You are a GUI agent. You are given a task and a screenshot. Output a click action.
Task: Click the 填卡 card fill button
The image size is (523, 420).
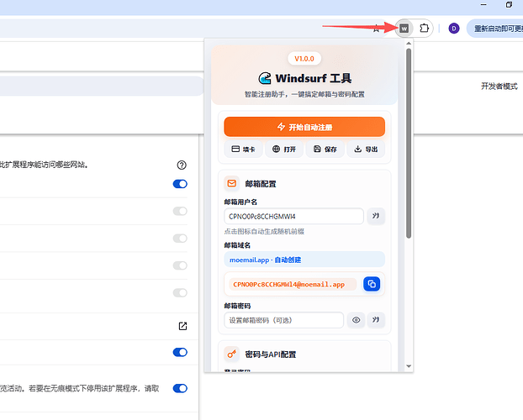pos(243,149)
